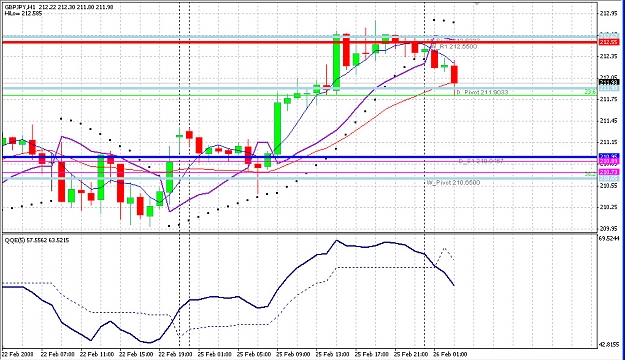The image size is (625, 360).
Task: Click the W_Pivot 210.6500 label
Action: (453, 183)
